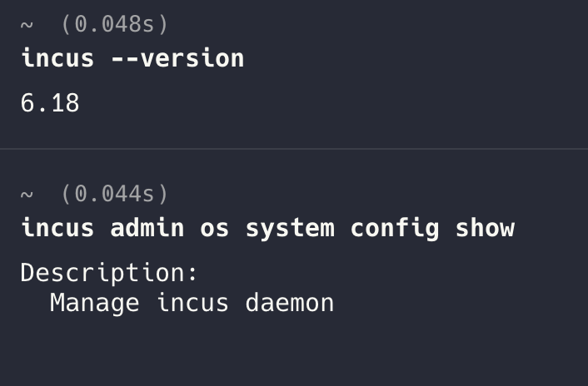Click the word "config" in second command

coord(395,228)
